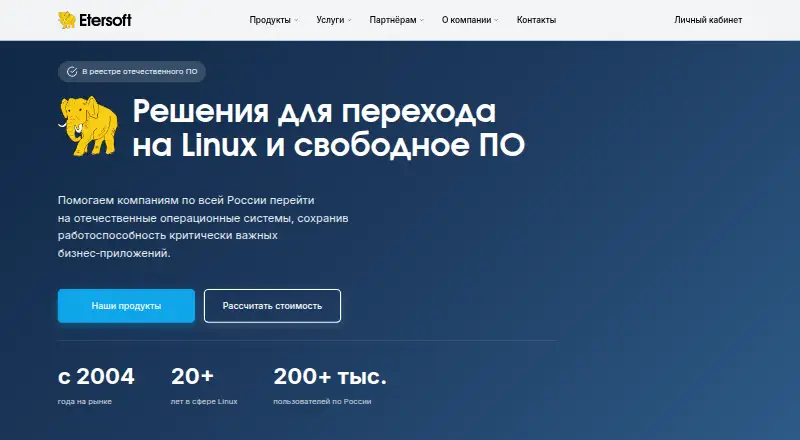Expand the Услуги dropdown chevron
800x440 pixels.
coord(349,20)
